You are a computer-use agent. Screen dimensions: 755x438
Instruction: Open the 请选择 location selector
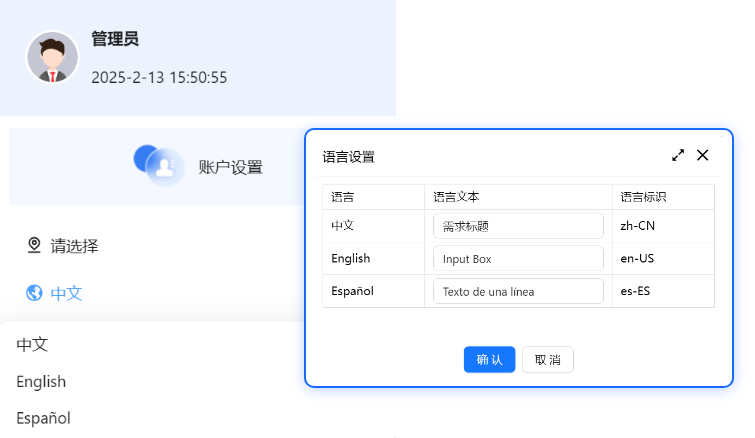[74, 246]
